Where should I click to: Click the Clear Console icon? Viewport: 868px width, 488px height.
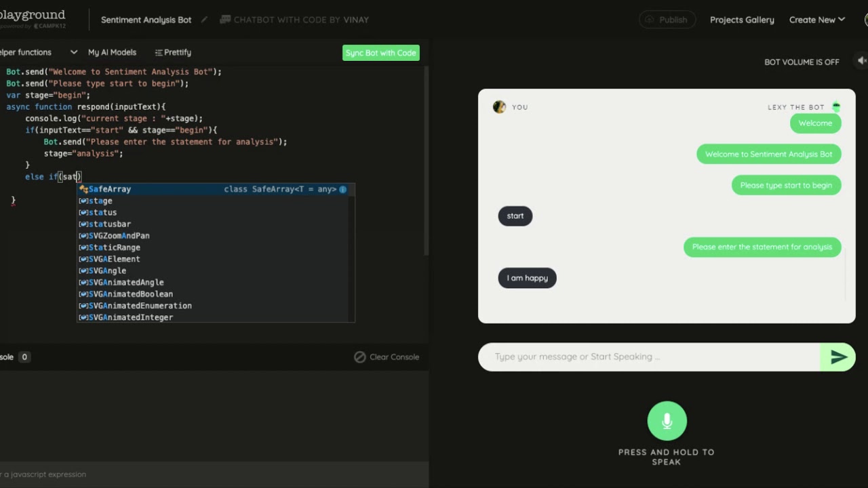coord(360,357)
